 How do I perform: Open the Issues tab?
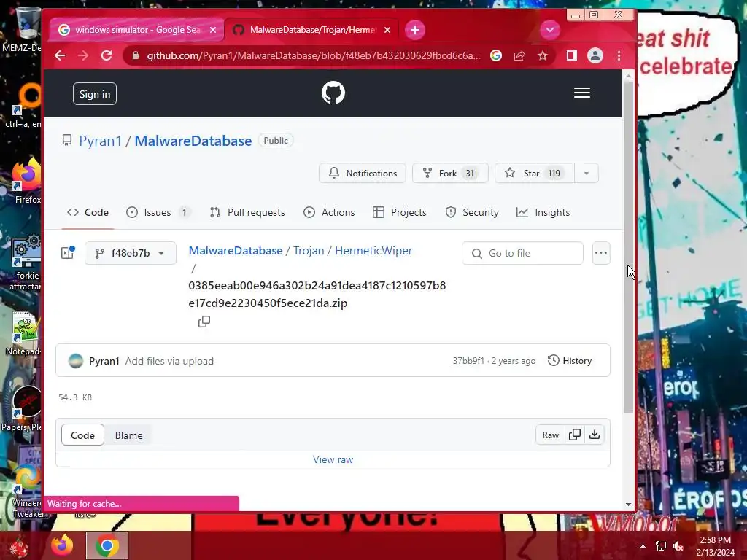tap(158, 212)
